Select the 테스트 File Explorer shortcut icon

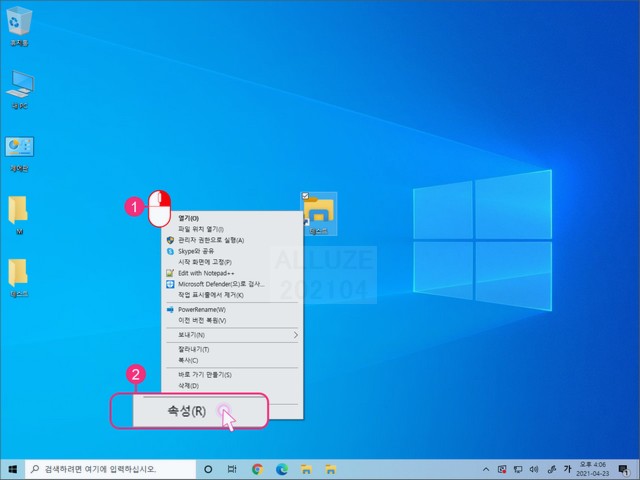pos(319,214)
